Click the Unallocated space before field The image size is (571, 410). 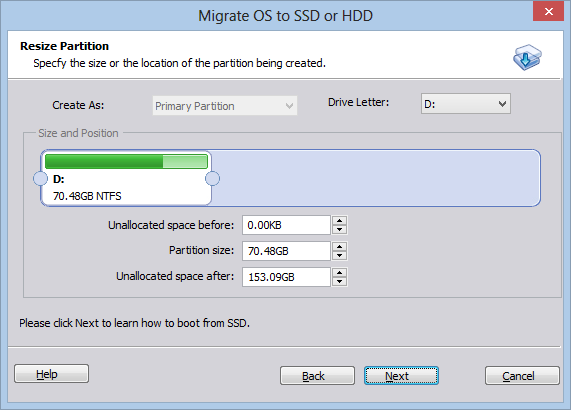point(286,225)
